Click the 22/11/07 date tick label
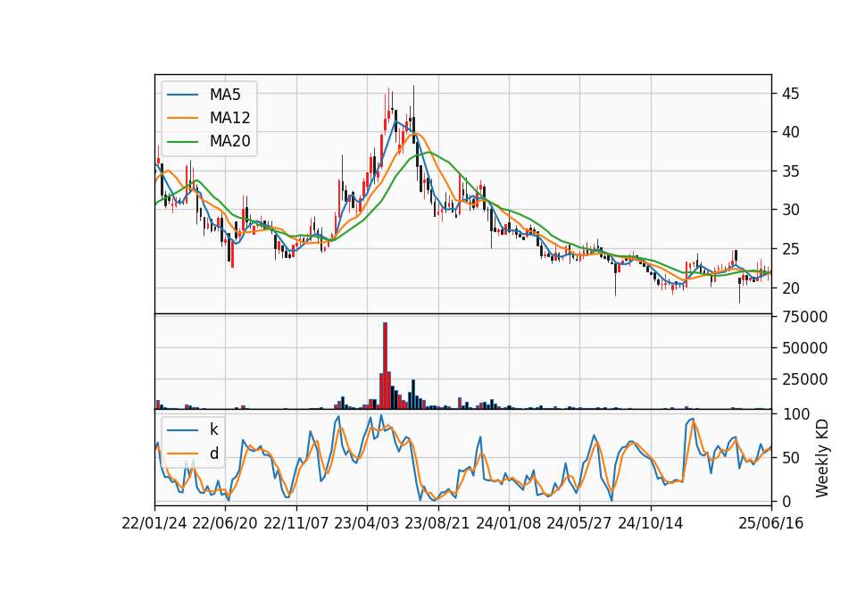This screenshot has height=616, width=857. 295,523
